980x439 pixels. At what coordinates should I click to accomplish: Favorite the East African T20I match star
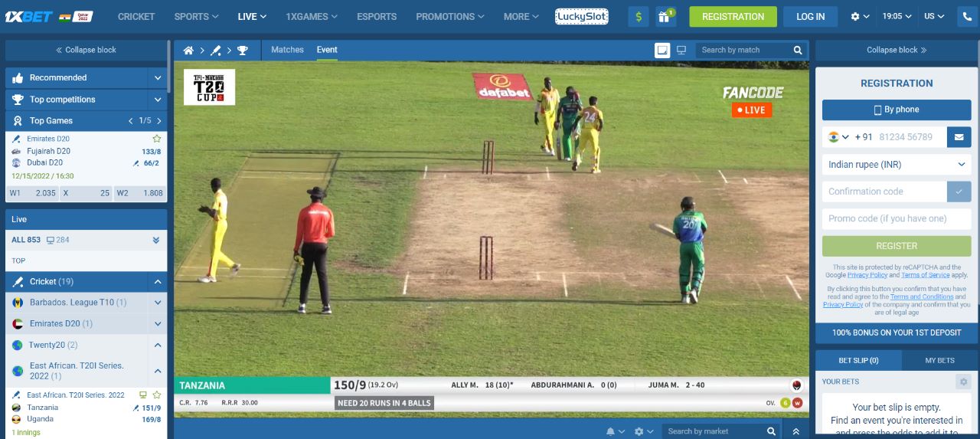[x=157, y=395]
